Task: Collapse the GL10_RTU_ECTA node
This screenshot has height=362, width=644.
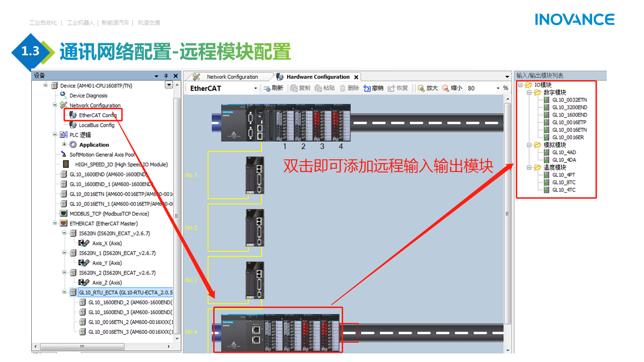Action: pos(64,292)
